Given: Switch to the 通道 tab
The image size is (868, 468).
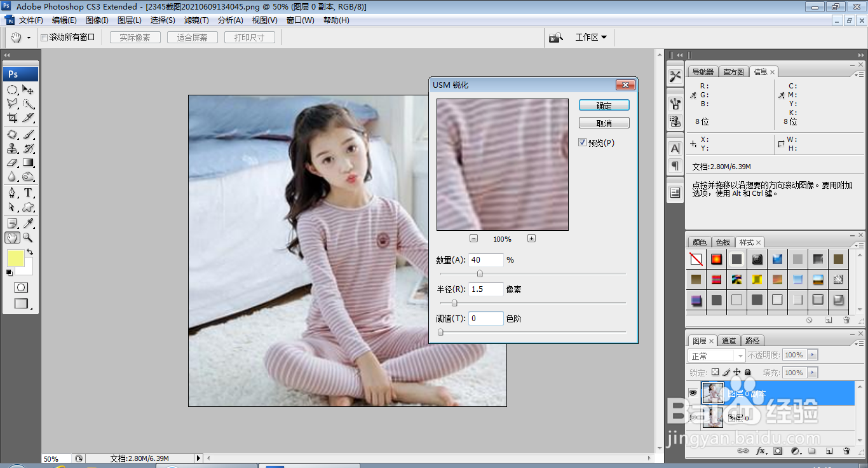Looking at the screenshot, I should [729, 341].
